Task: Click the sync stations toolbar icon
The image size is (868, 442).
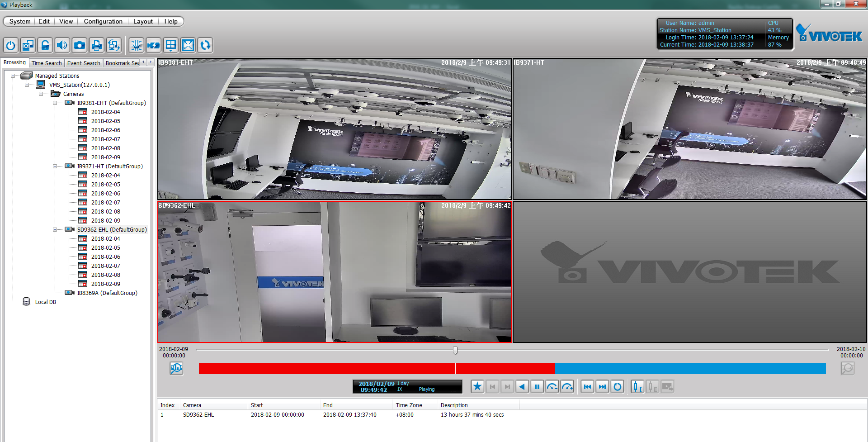Action: 114,45
